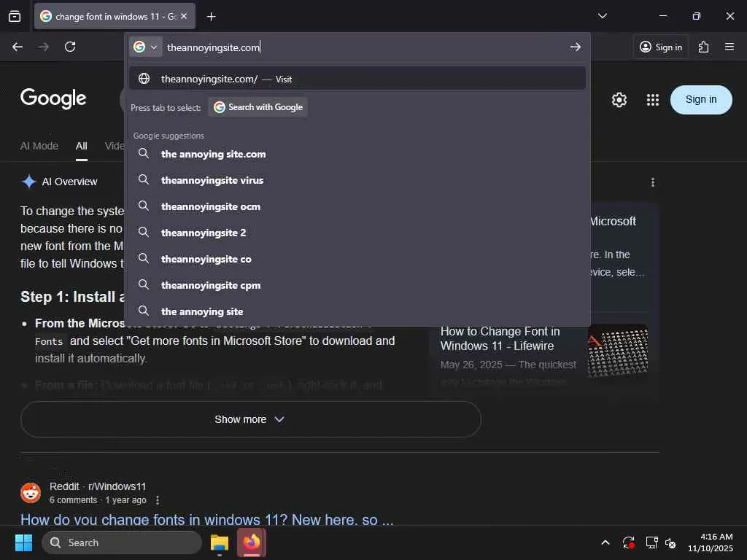747x560 pixels.
Task: Click the Google logo on the page
Action: tap(53, 98)
